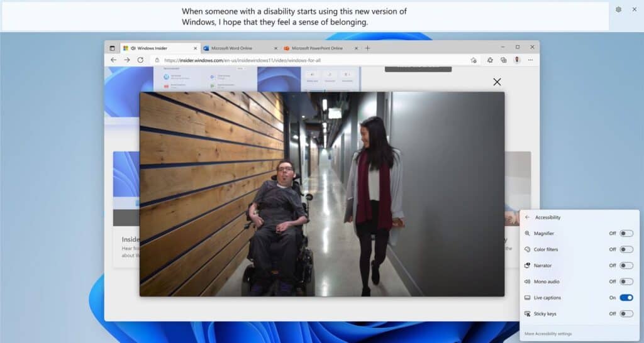
Task: Click the browser refresh icon
Action: coord(140,60)
